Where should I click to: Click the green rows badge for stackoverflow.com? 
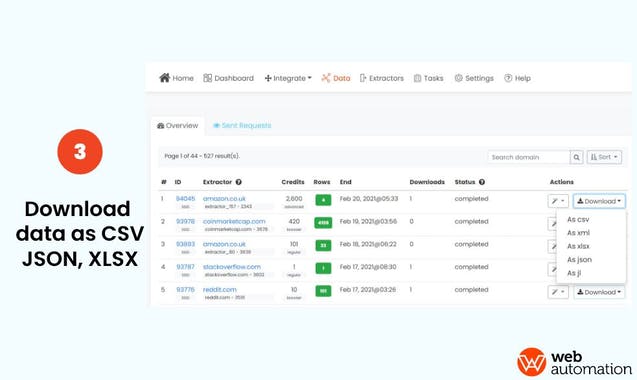323,268
